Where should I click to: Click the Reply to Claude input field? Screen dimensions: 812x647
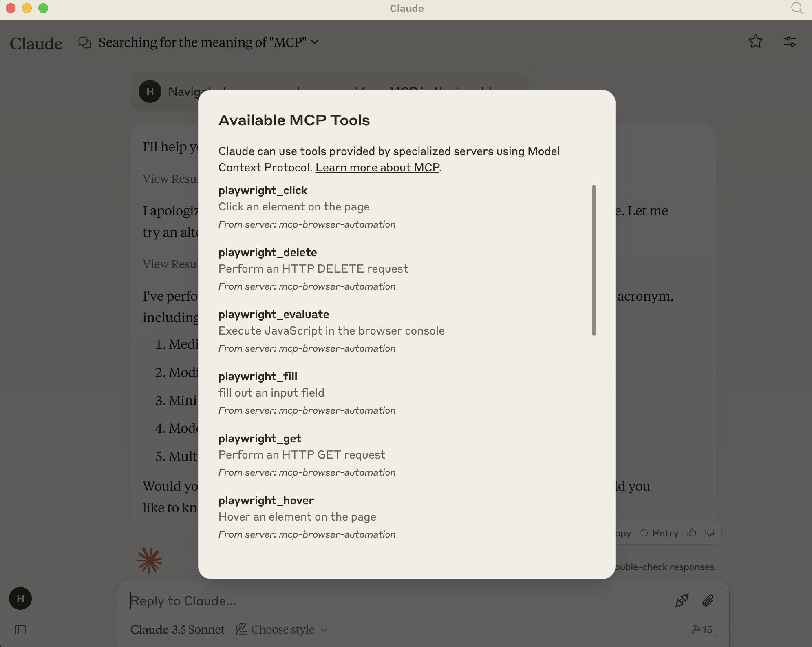[x=245, y=600]
